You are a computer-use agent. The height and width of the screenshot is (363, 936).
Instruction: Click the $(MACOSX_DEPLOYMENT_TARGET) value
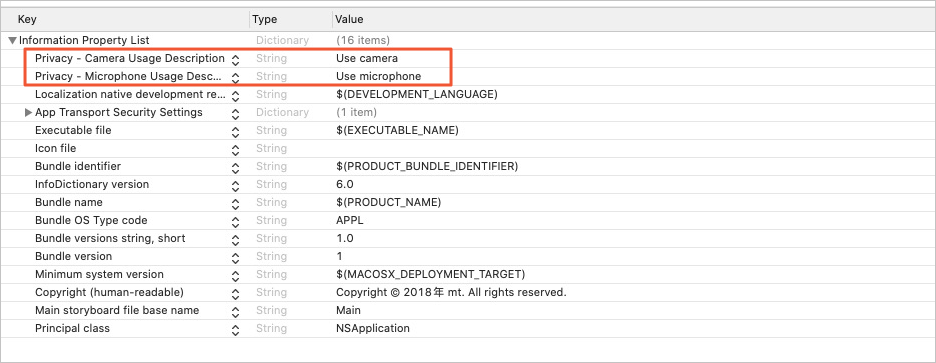point(430,275)
